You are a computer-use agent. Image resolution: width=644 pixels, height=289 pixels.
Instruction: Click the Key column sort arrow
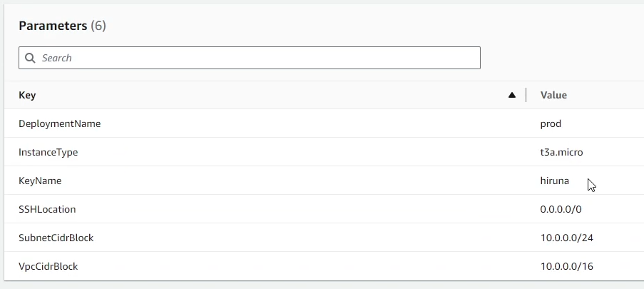511,95
